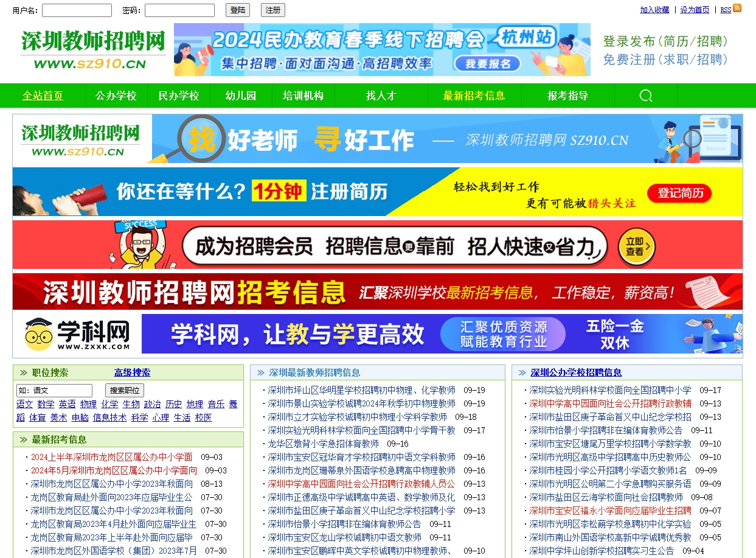The height and width of the screenshot is (558, 756).
Task: Click the 登陆 button
Action: coord(238,10)
